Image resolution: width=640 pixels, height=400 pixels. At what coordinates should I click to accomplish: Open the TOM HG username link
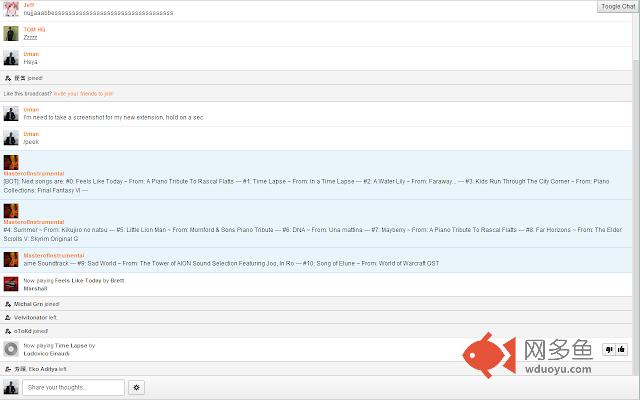coord(34,29)
